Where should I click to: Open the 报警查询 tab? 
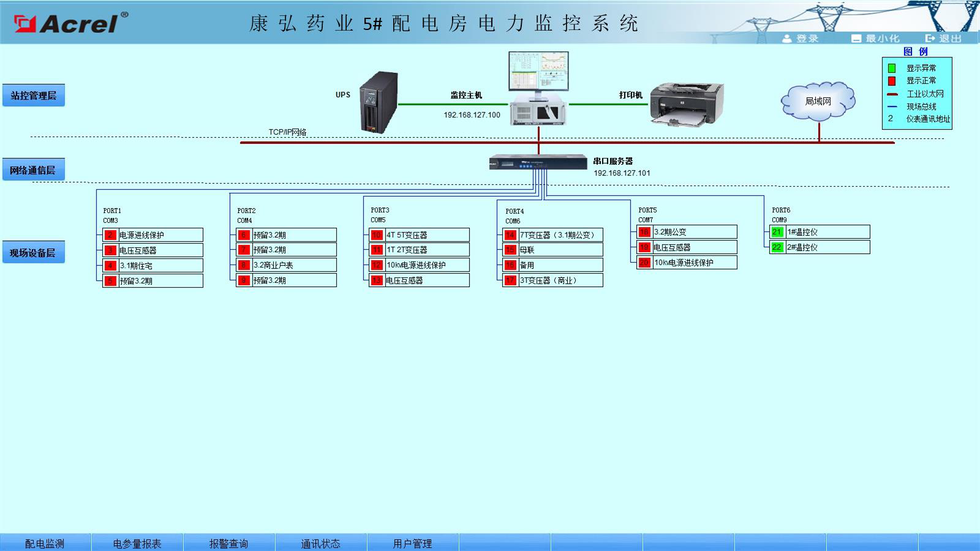[x=229, y=543]
